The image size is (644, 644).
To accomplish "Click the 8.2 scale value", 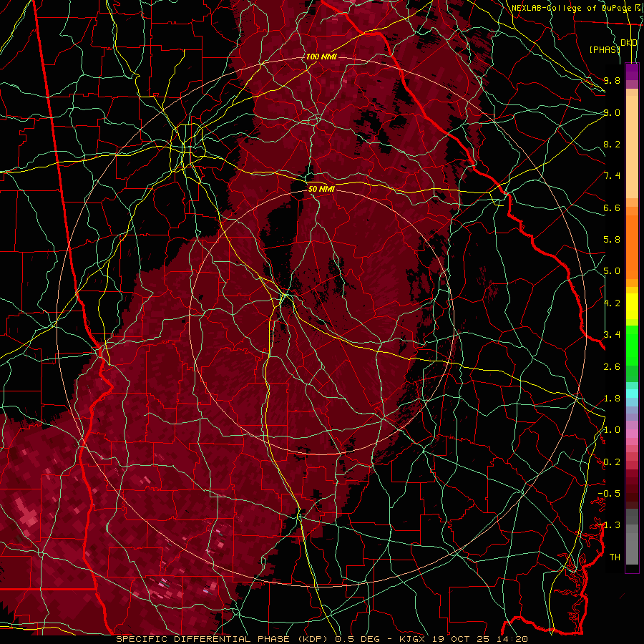I will pyautogui.click(x=612, y=144).
